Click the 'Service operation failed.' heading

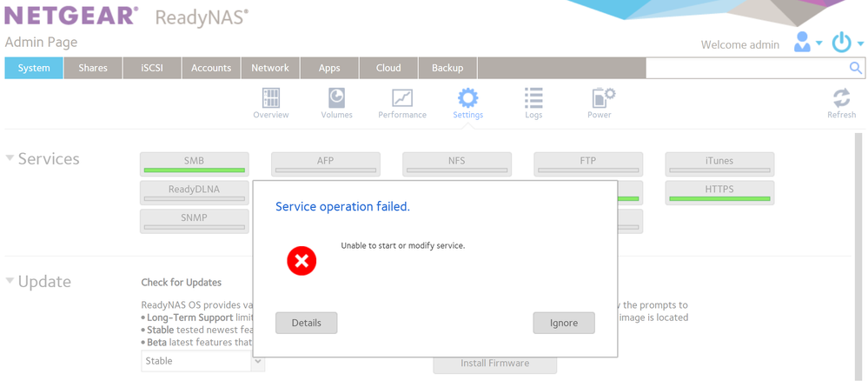click(342, 207)
